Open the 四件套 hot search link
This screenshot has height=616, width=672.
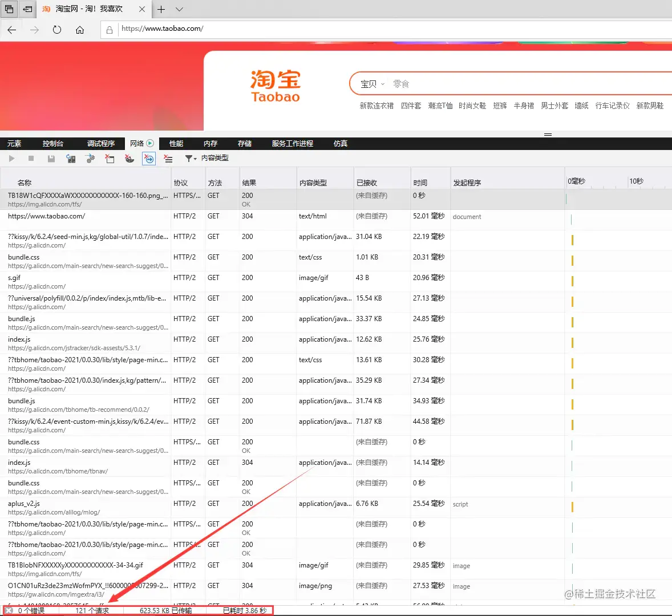point(411,106)
